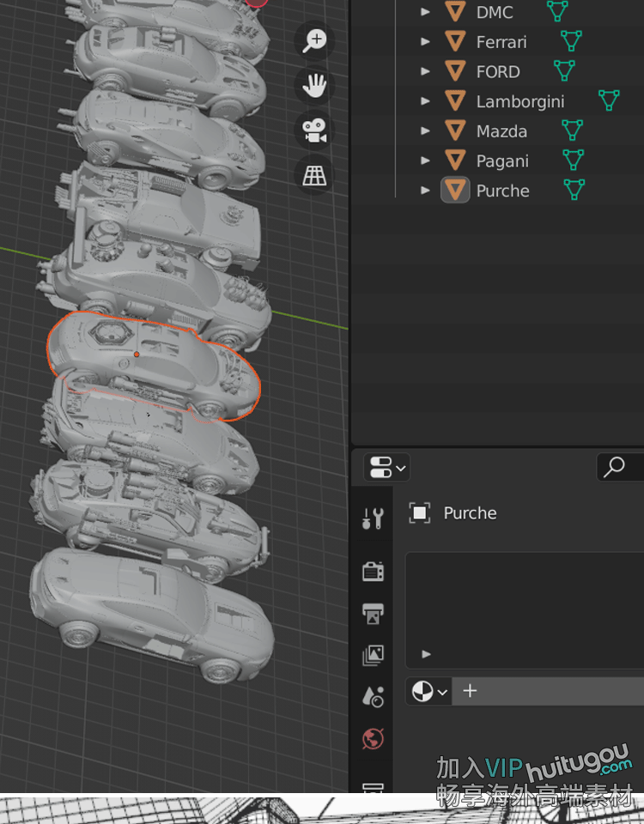Click the zoom magnifier gizmo in viewport
The image size is (644, 824).
(x=315, y=39)
